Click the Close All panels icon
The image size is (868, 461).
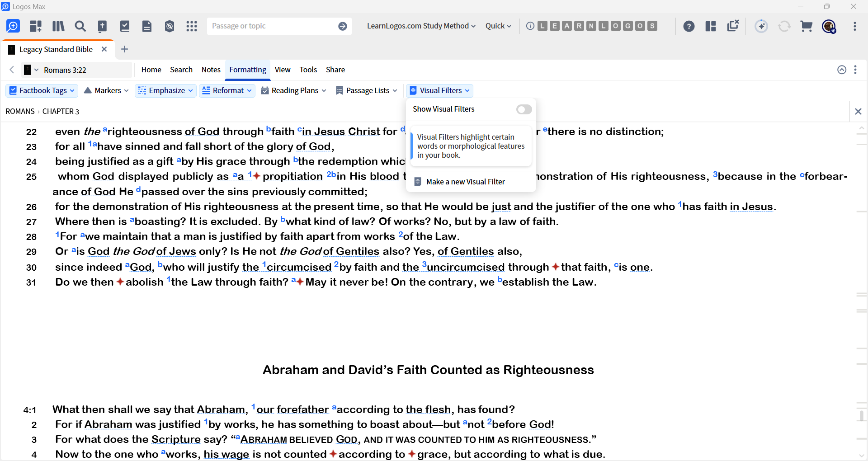tap(733, 26)
